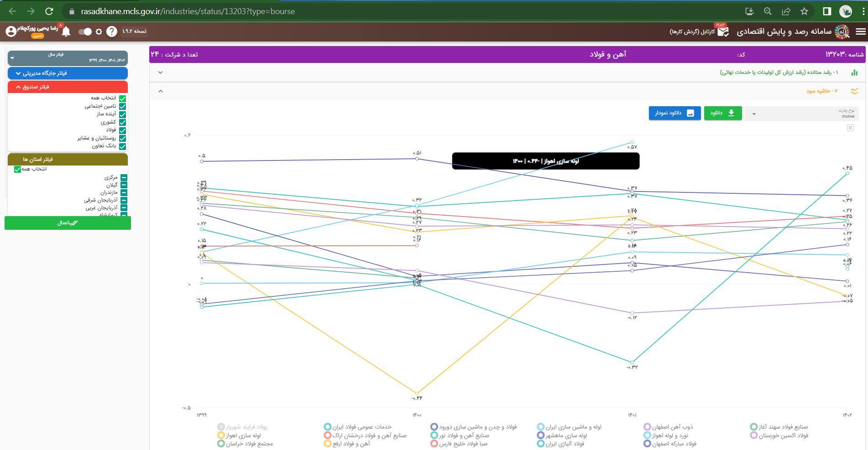
Task: Open the notifications bell
Action: [x=66, y=31]
